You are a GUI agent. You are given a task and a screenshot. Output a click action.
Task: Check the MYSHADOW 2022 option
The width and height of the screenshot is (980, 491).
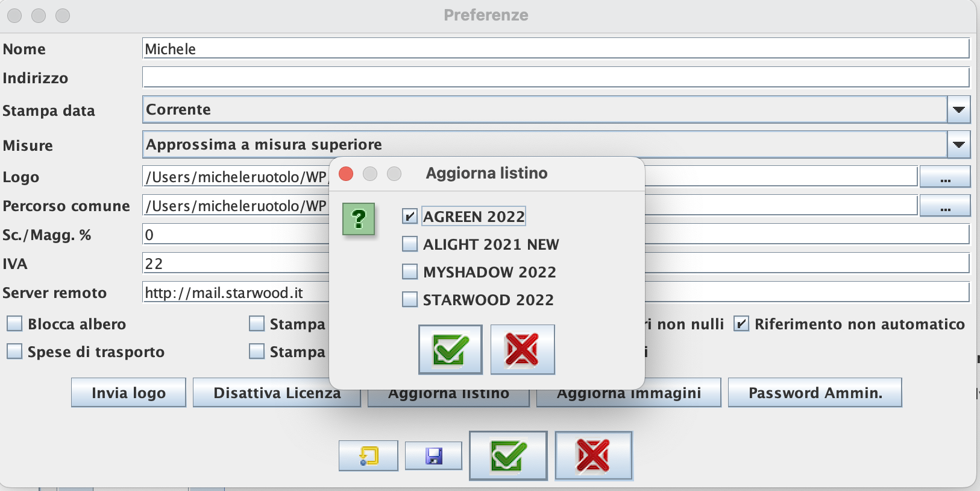(x=410, y=271)
